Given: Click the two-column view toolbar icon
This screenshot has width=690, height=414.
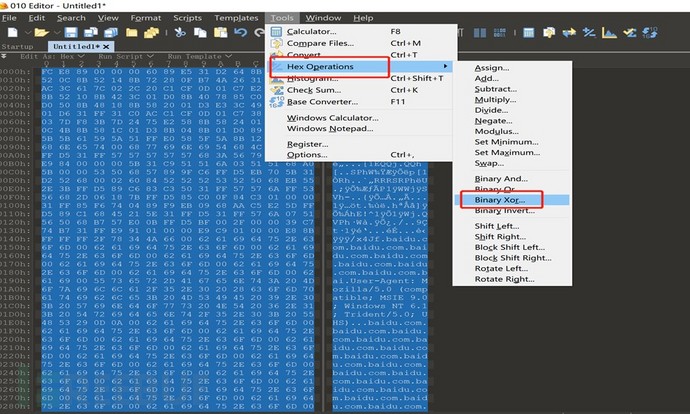Looking at the screenshot, I should click(480, 33).
